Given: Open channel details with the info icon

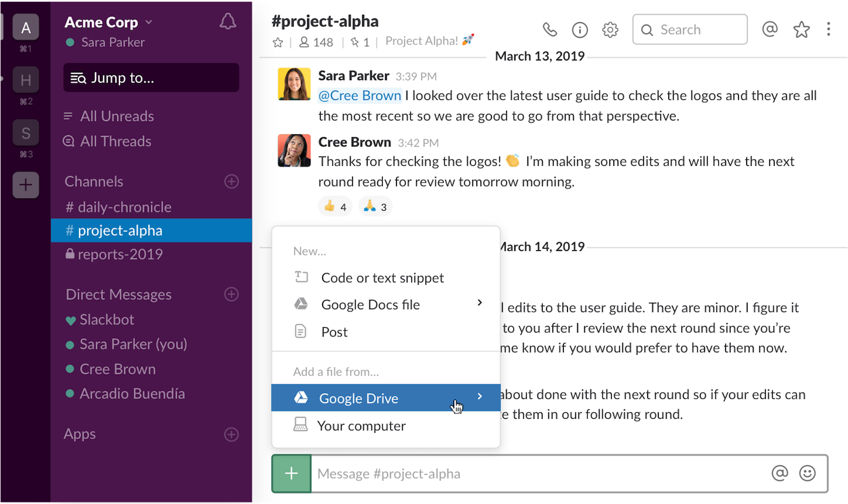Looking at the screenshot, I should [579, 29].
